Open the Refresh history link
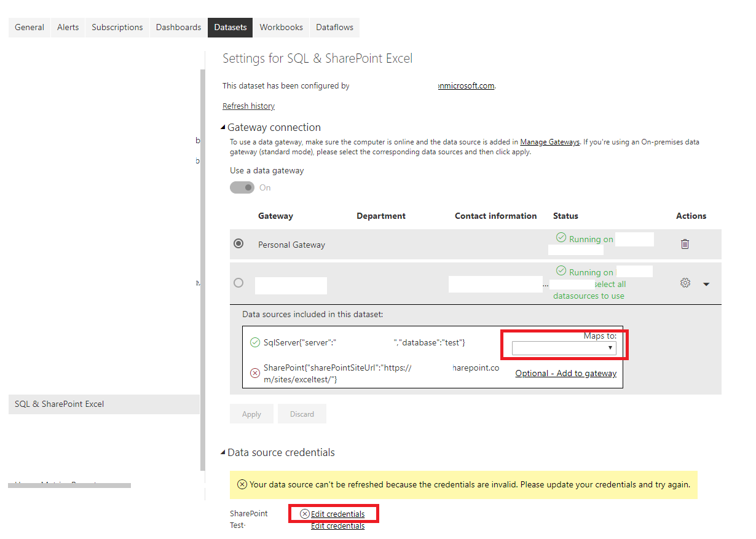This screenshot has width=756, height=539. tap(248, 106)
